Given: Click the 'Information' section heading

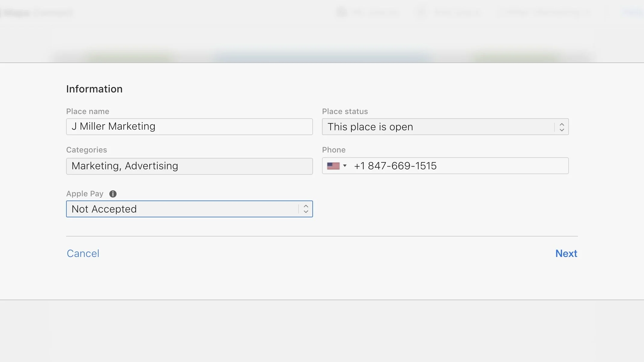Looking at the screenshot, I should click(x=94, y=89).
